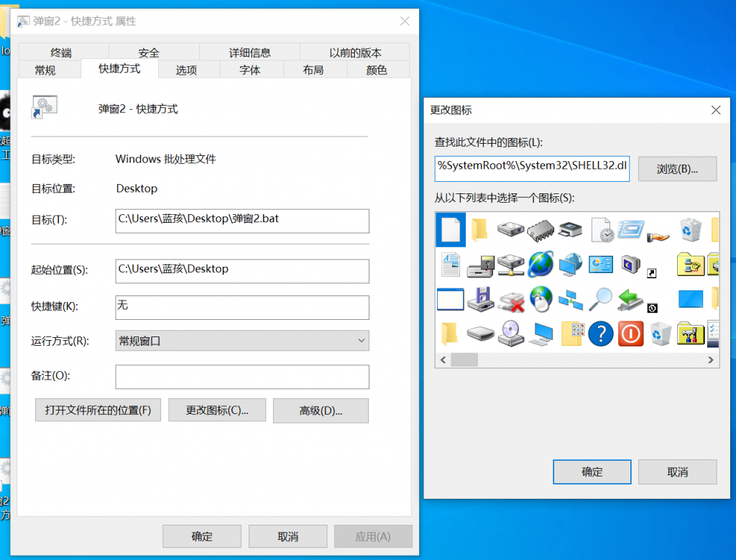Choose the monitor with globe icon

[570, 265]
